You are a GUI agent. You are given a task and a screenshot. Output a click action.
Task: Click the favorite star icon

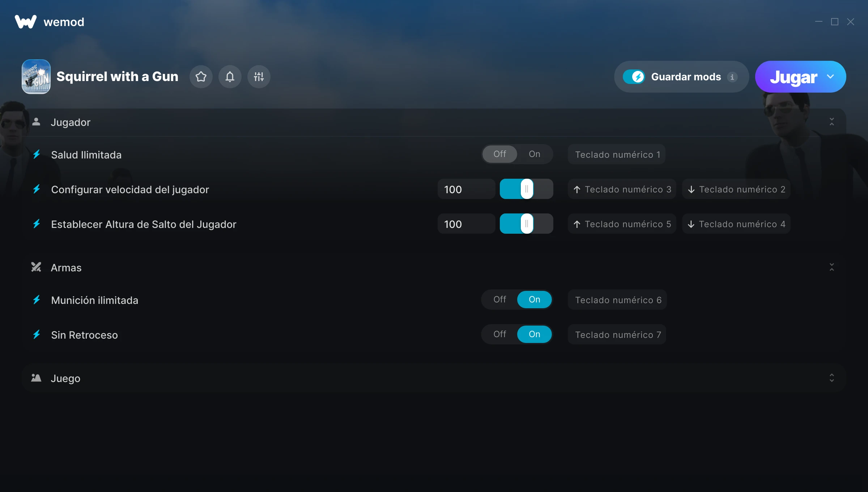click(201, 77)
